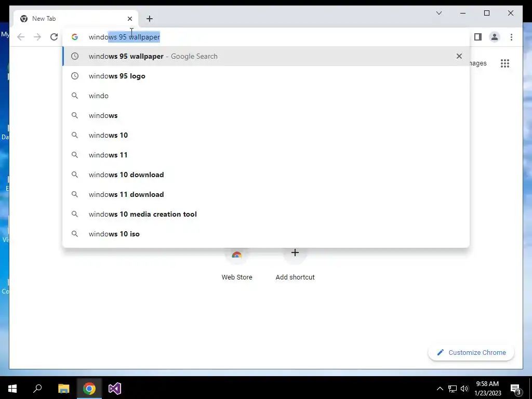Open File Explorer from taskbar
Viewport: 532px width, 399px height.
63,388
